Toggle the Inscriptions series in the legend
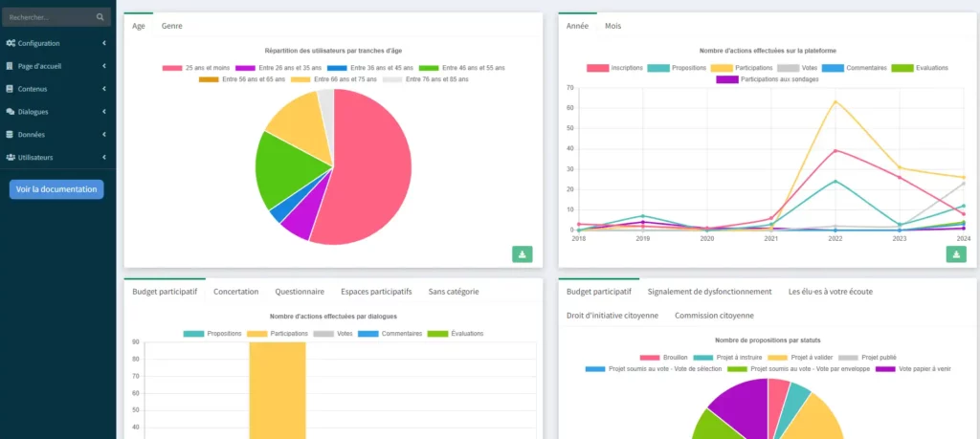The width and height of the screenshot is (980, 439). (x=615, y=68)
